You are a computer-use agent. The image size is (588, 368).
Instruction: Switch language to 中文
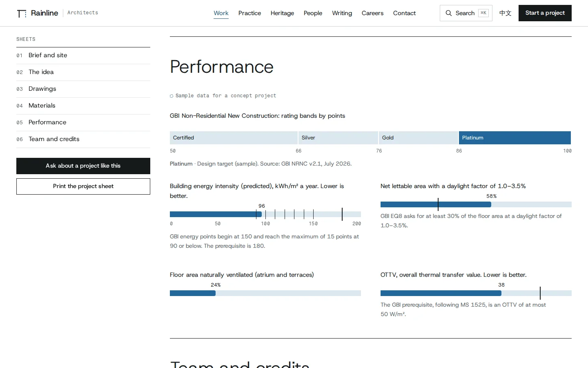[x=506, y=13]
